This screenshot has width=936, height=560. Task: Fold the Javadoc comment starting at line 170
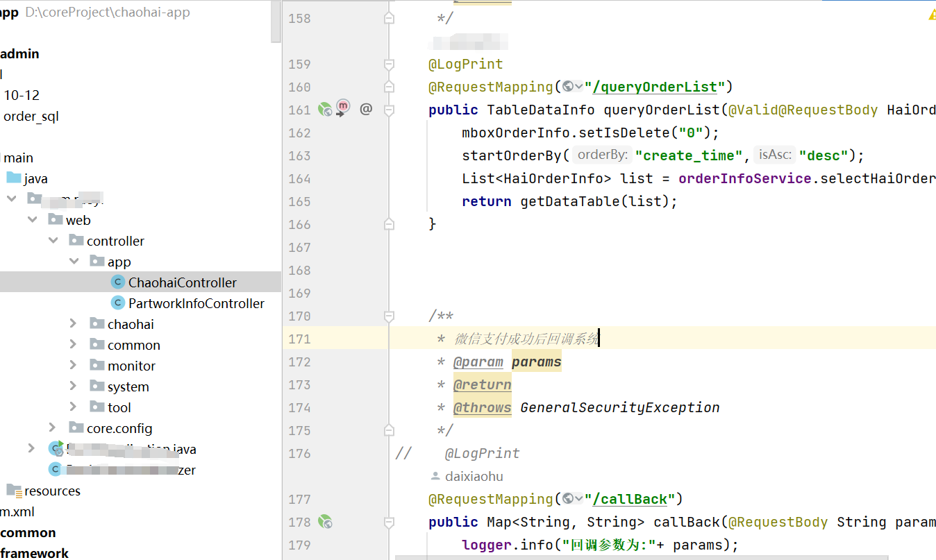389,316
